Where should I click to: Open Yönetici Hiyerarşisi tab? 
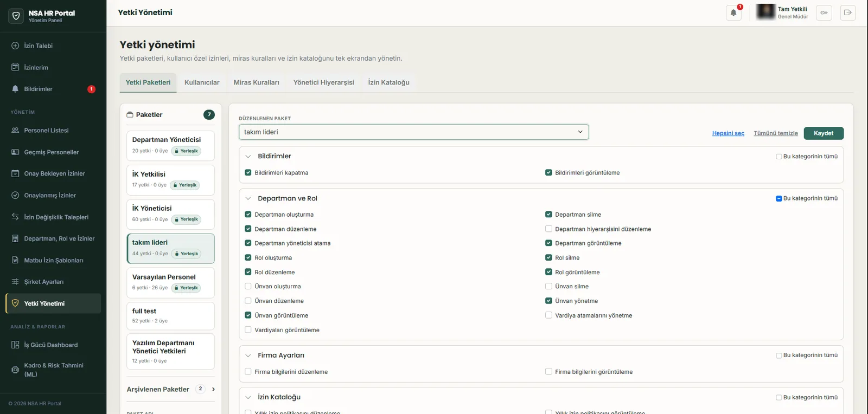click(x=324, y=82)
